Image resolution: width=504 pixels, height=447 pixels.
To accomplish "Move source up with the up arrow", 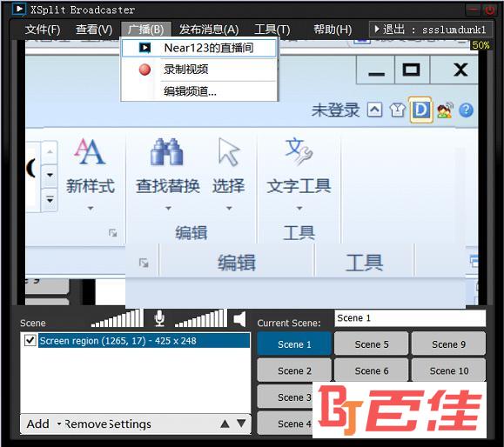I will [225, 424].
